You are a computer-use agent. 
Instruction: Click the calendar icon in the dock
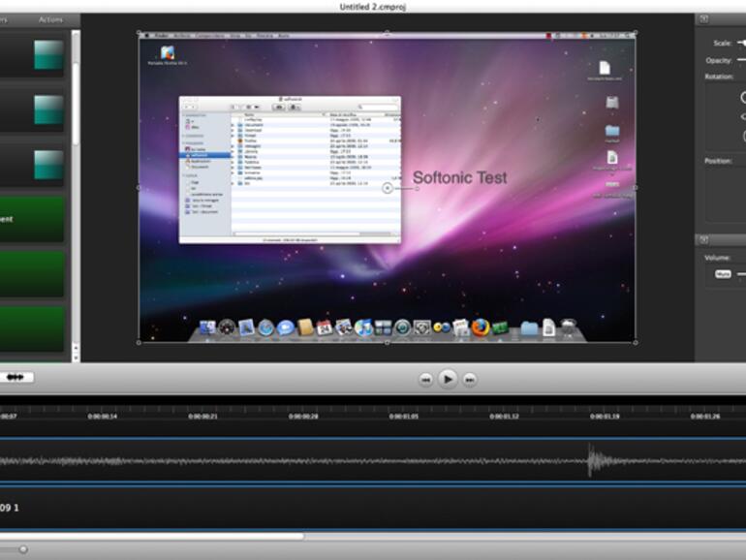point(325,328)
